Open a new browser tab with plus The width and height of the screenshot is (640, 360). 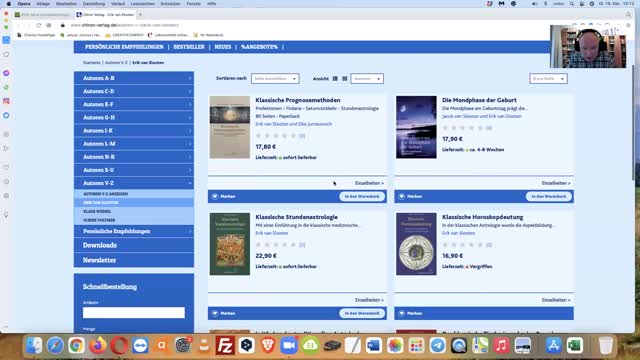tap(140, 15)
